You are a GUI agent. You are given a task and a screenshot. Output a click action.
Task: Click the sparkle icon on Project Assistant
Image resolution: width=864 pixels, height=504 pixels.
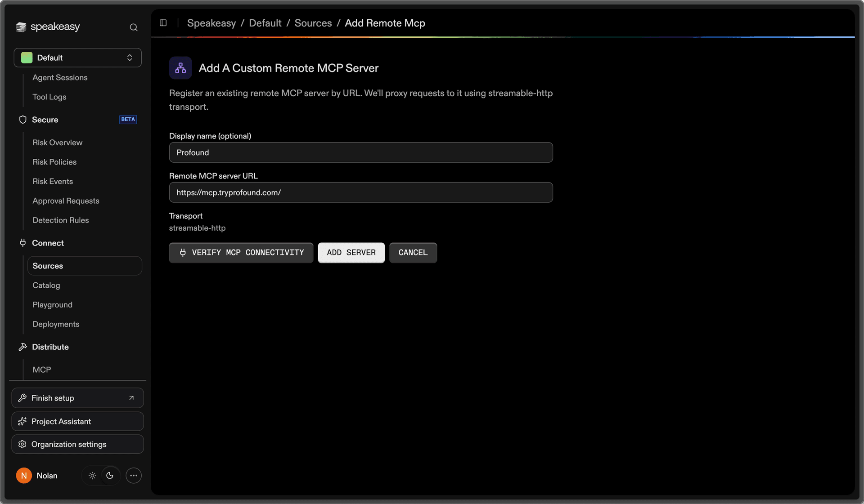22,421
